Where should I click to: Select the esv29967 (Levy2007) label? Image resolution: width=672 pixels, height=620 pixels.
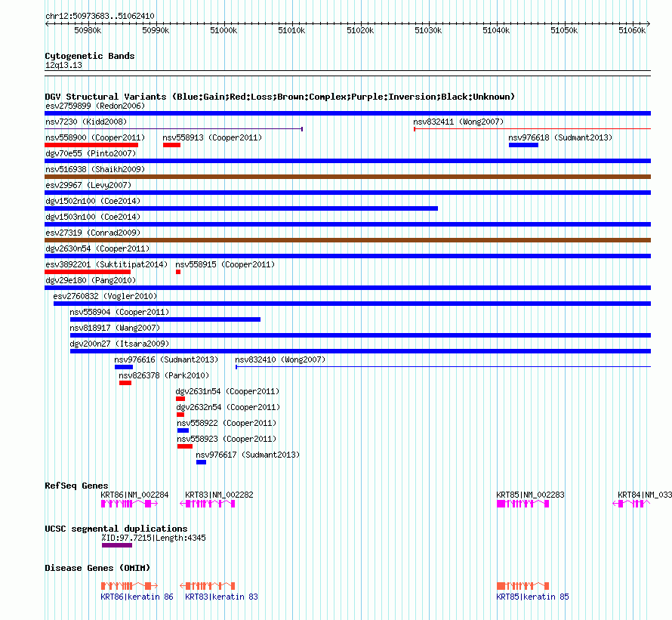88,185
